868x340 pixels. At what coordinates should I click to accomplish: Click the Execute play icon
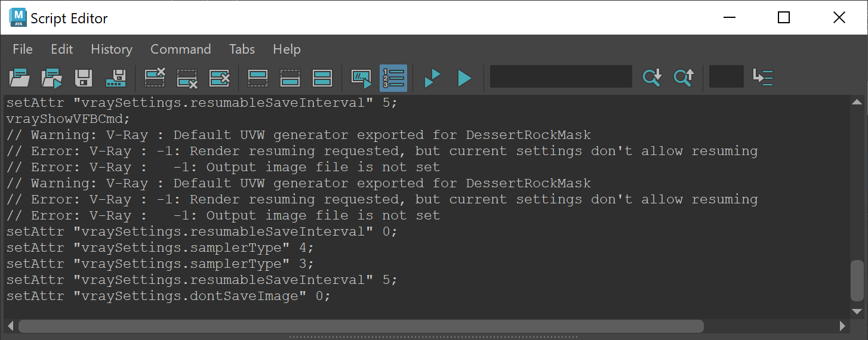(464, 78)
